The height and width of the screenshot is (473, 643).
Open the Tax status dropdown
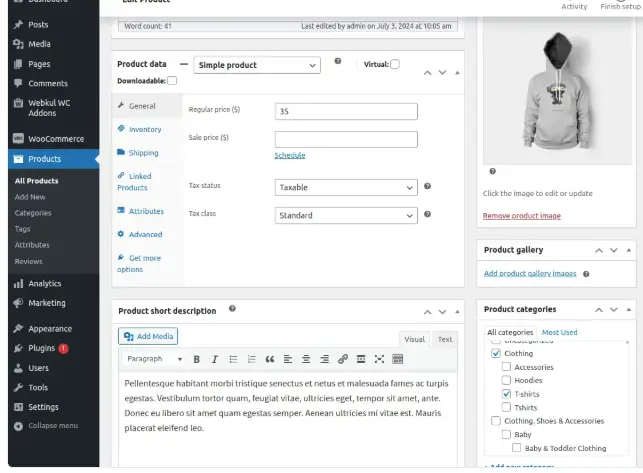[x=346, y=187]
